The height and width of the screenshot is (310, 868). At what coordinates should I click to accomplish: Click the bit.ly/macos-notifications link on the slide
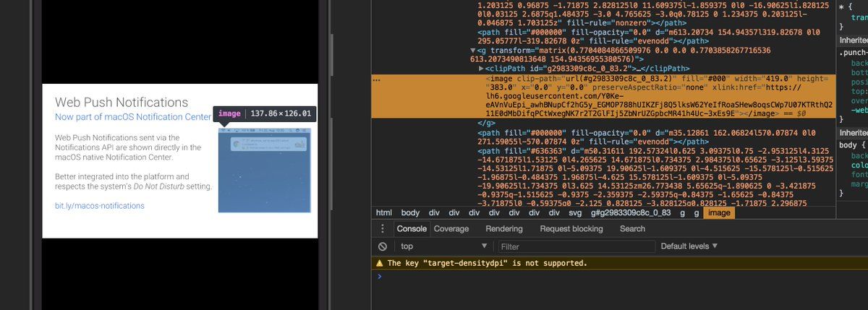tap(99, 206)
